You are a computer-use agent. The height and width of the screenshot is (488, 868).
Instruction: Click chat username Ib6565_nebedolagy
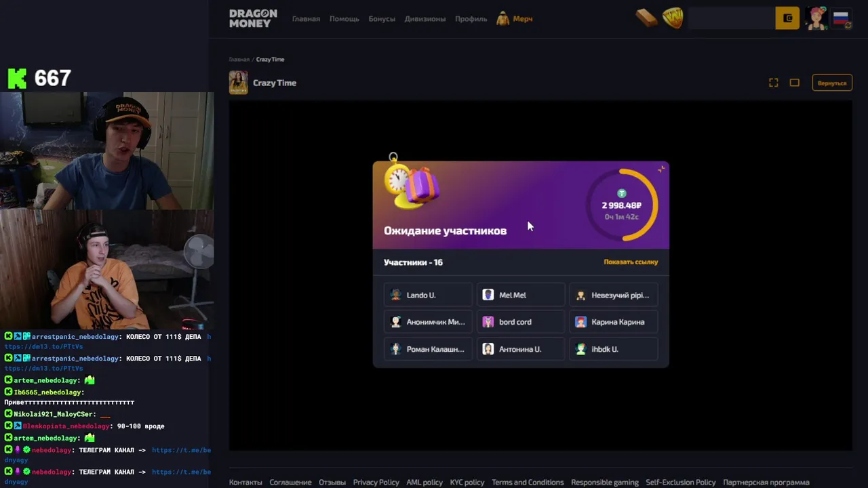48,392
